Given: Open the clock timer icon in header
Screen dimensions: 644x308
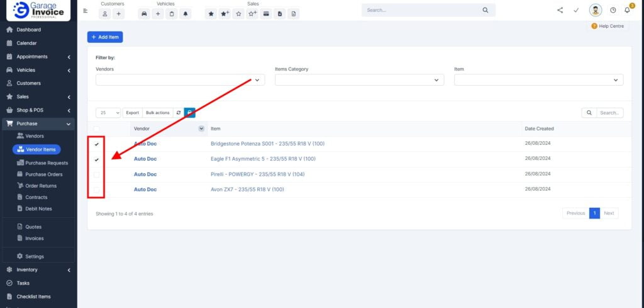Looking at the screenshot, I should tap(613, 10).
